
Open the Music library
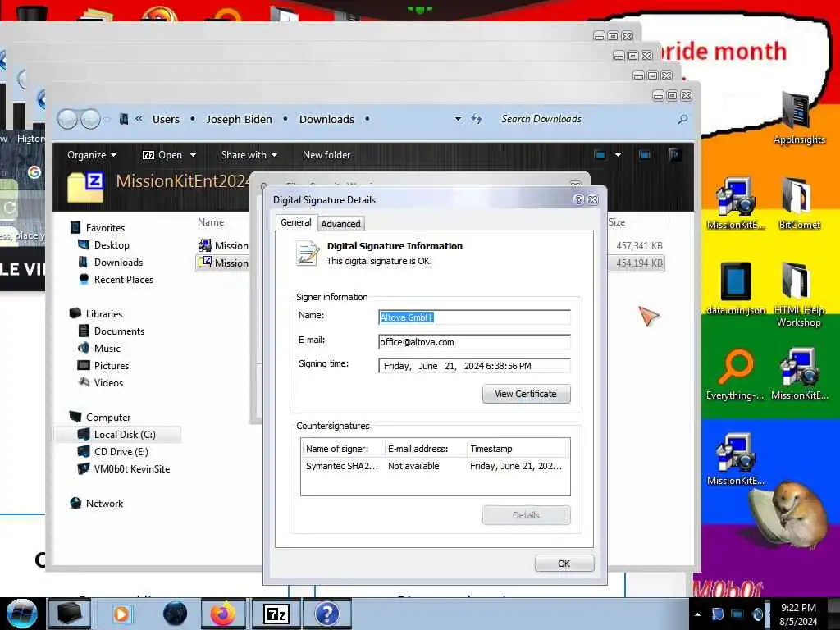[107, 348]
